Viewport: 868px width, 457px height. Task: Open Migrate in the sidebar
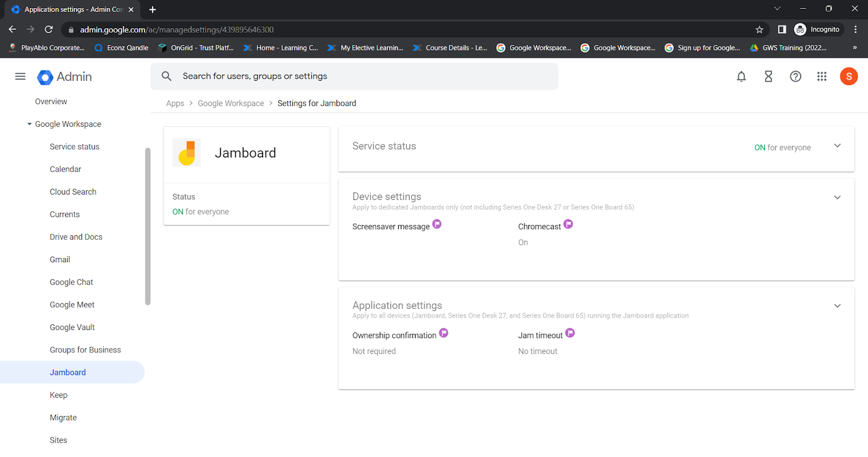[63, 417]
